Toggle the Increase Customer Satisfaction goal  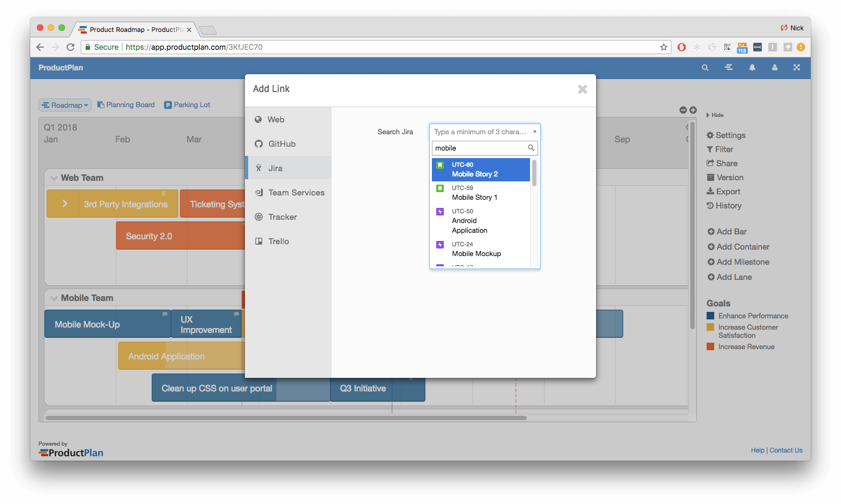[x=711, y=327]
